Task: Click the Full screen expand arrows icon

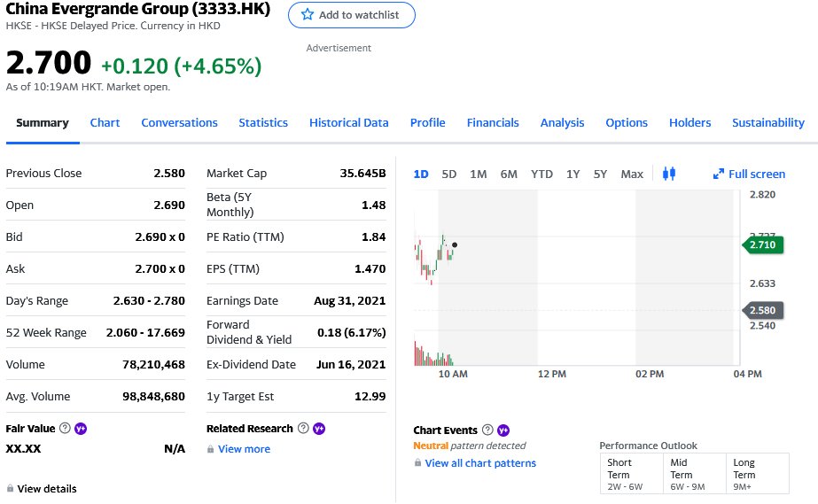Action: click(x=719, y=174)
